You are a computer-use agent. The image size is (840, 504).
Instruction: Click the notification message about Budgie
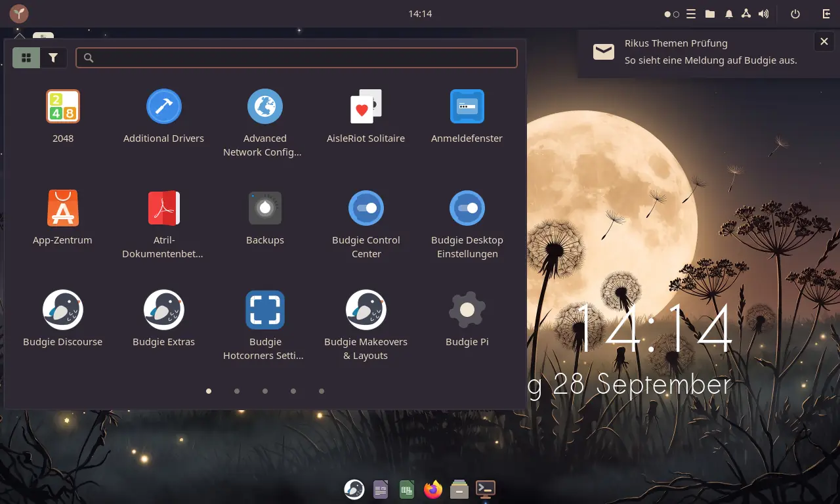click(711, 60)
